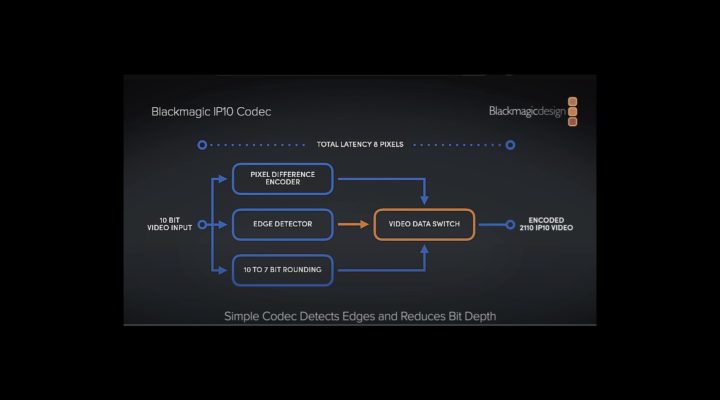Click the Blackmagicdesign logo squares
The width and height of the screenshot is (720, 400).
coord(572,112)
